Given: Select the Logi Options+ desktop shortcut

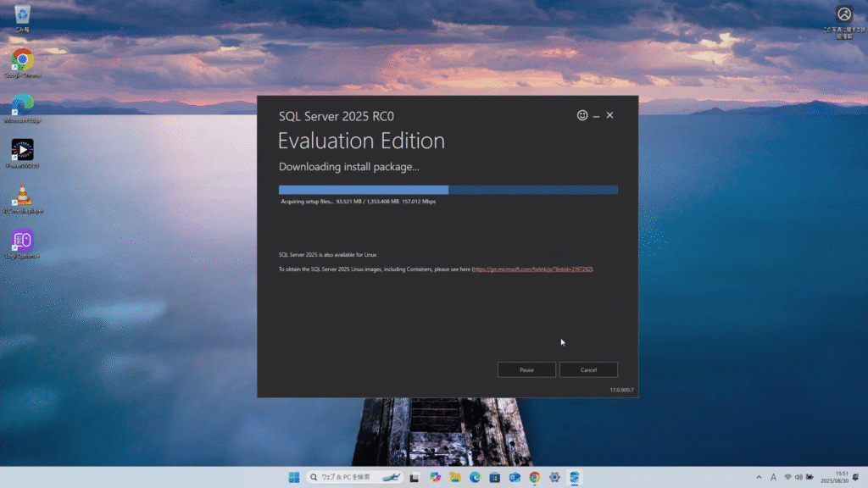Looking at the screenshot, I should pyautogui.click(x=23, y=245).
